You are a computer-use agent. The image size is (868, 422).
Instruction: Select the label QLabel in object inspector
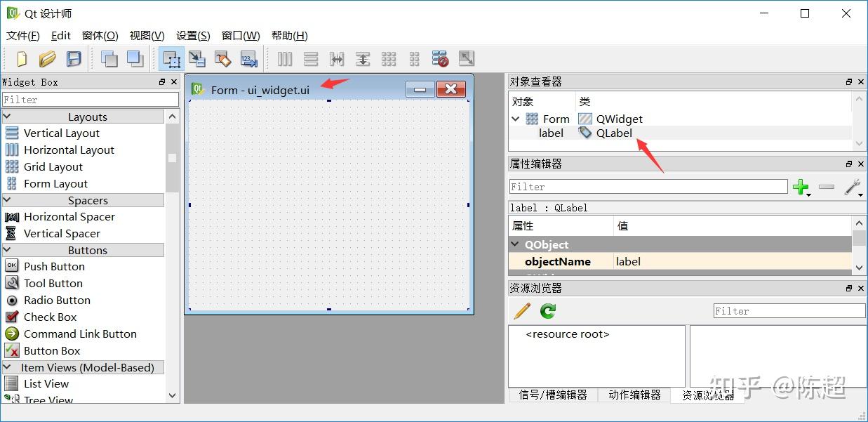tap(552, 133)
